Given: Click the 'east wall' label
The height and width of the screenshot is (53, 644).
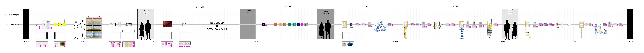Looking at the screenshot, I should (x=200, y=7).
